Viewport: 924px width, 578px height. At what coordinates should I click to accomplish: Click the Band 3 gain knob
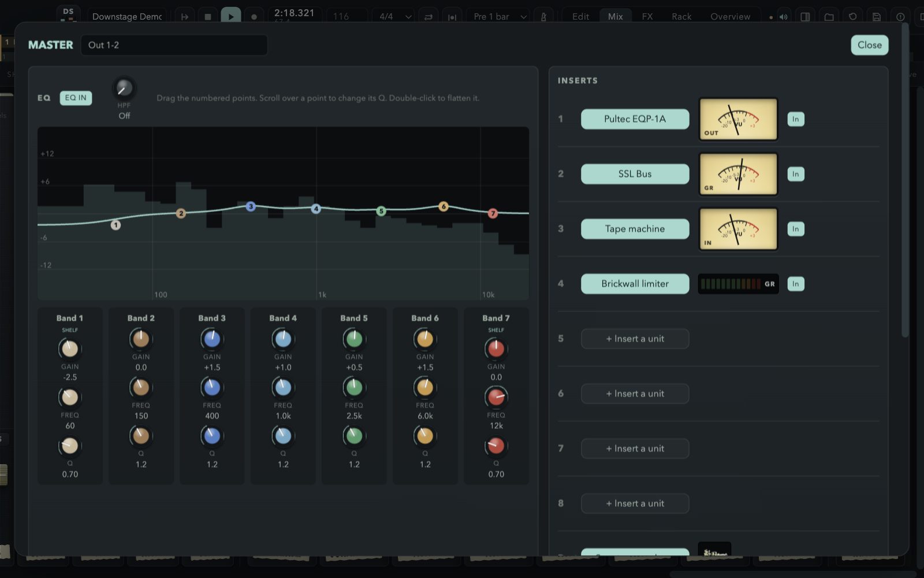(212, 339)
